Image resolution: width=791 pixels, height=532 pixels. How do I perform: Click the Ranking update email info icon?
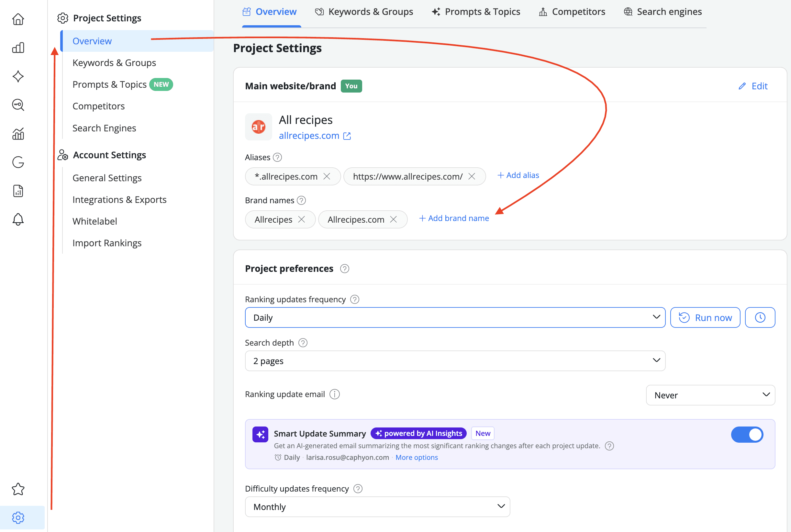335,394
